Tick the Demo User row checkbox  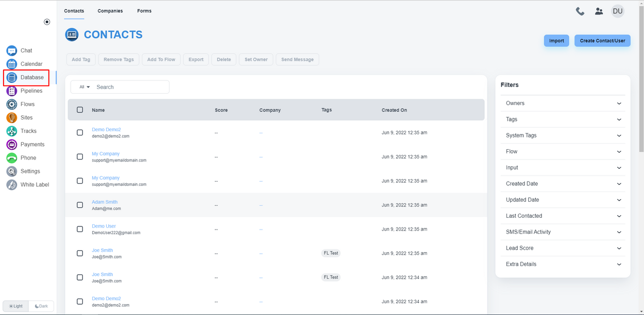(80, 229)
